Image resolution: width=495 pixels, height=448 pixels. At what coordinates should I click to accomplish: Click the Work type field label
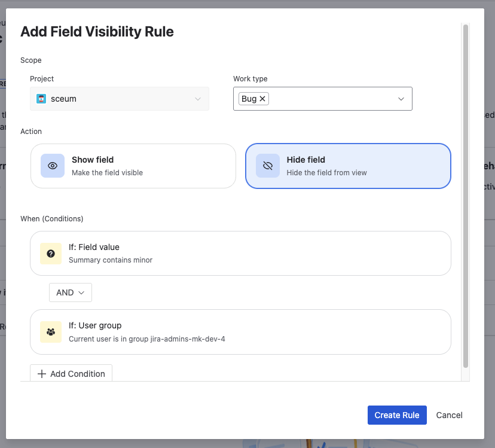click(x=250, y=79)
